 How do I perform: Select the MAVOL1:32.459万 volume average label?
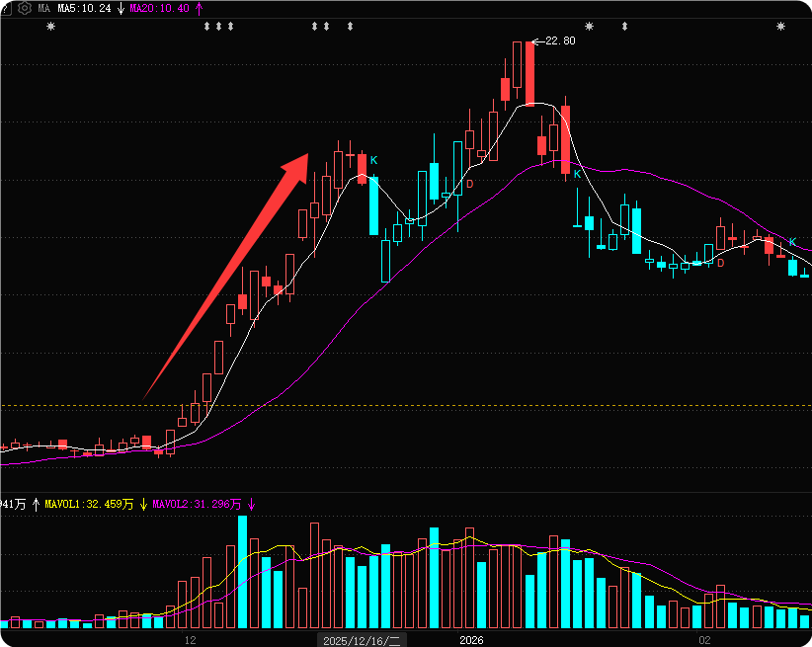(x=89, y=504)
